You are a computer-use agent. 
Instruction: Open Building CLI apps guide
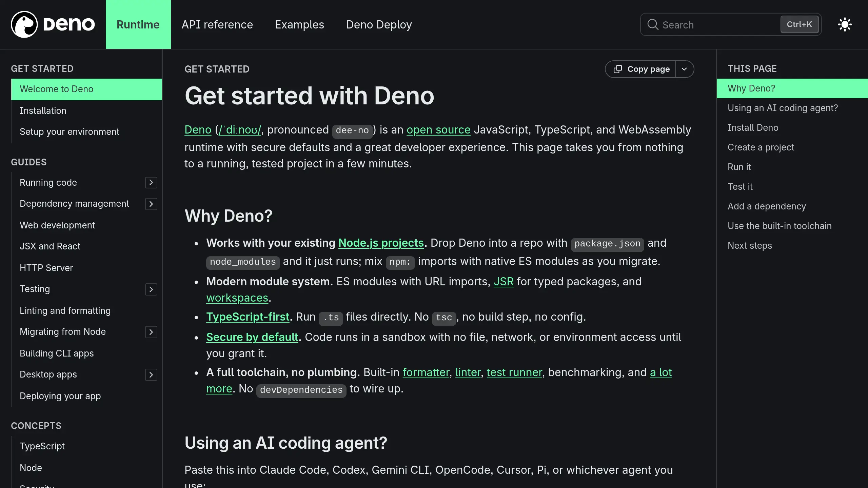point(57,353)
